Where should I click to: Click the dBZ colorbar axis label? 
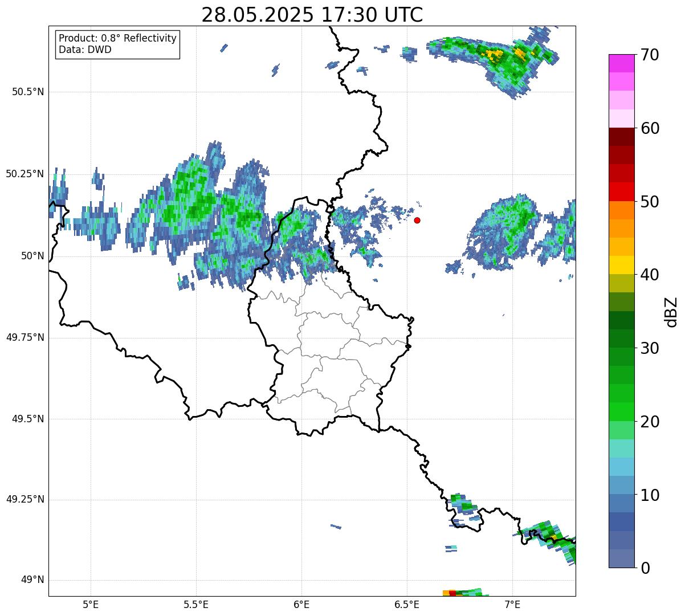coord(671,311)
